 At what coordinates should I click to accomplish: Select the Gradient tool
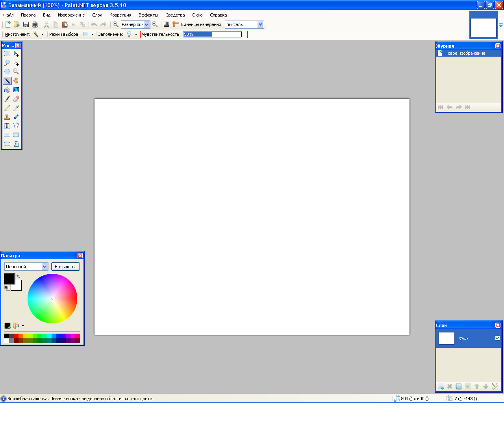tap(16, 90)
